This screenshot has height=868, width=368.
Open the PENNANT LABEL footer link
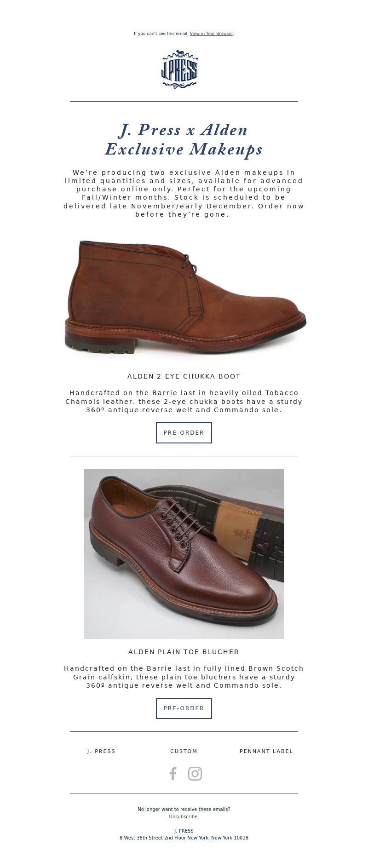pyautogui.click(x=266, y=751)
